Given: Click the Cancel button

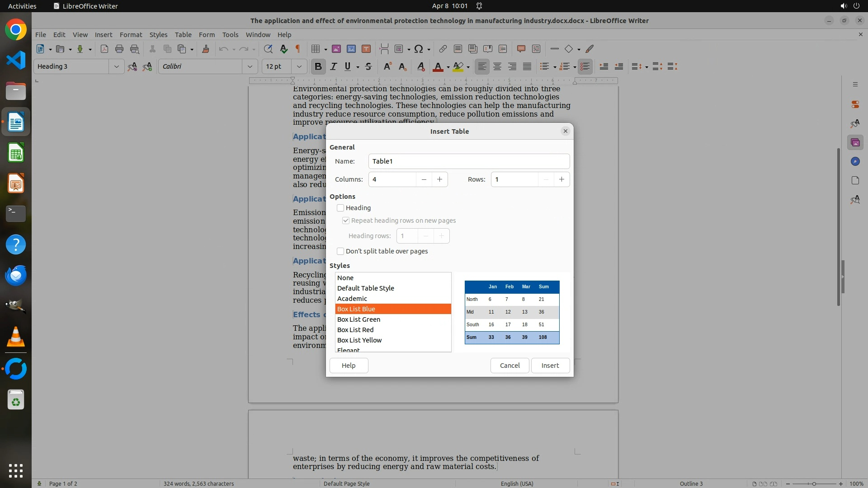Looking at the screenshot, I should pyautogui.click(x=509, y=366).
